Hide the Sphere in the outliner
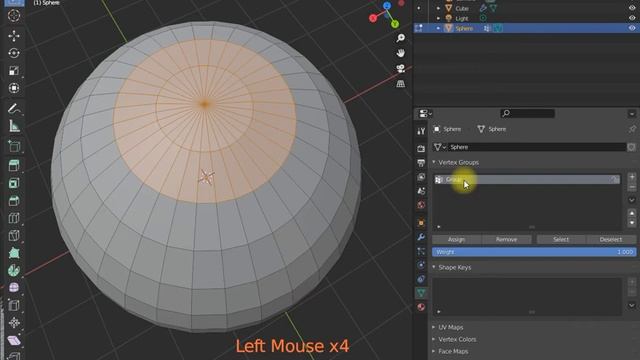Screen dimensions: 640x360 (632, 28)
